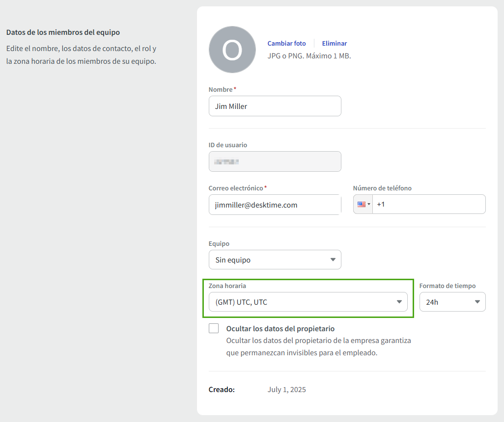
Task: Click the 'Formato de tiempo' label
Action: [x=447, y=286]
